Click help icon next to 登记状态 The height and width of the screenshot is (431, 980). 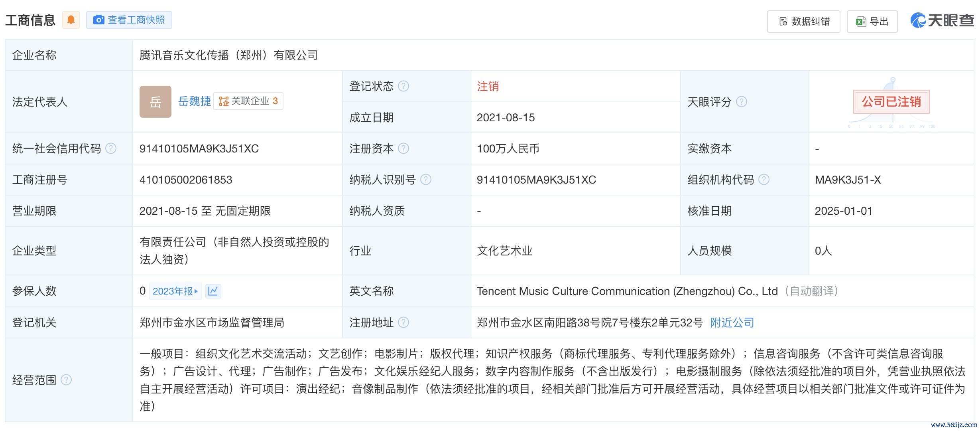403,86
